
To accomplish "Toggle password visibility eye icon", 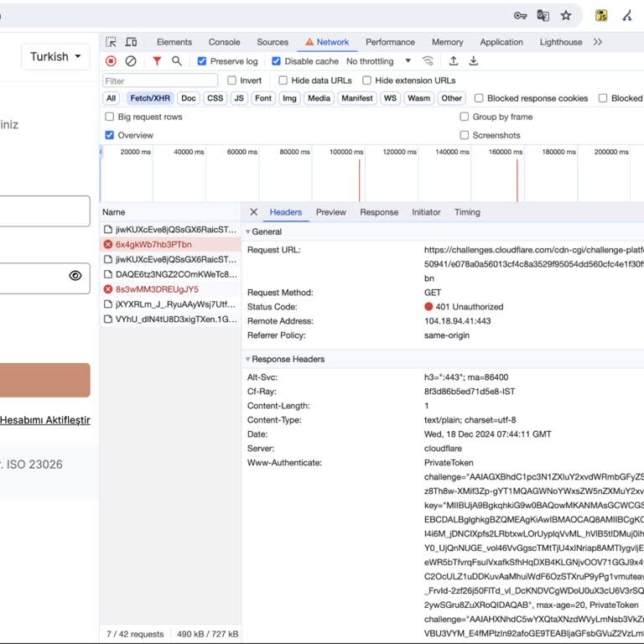I will (75, 276).
